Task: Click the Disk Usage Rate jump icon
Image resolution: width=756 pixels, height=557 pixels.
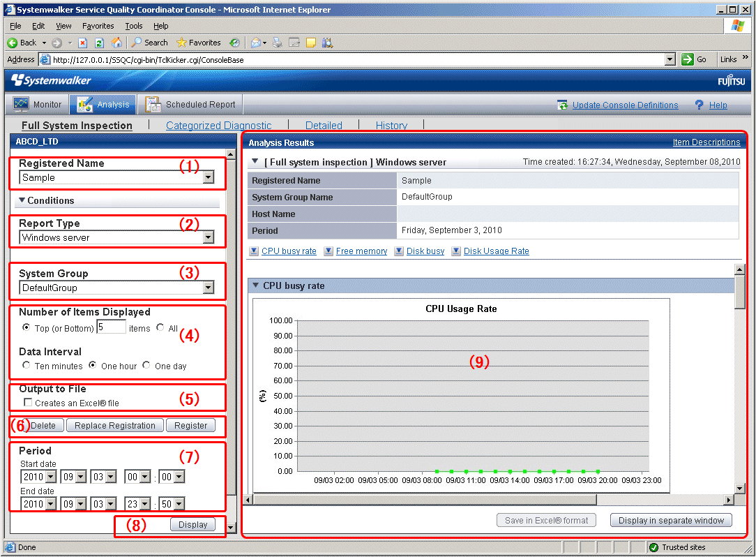Action: [455, 251]
